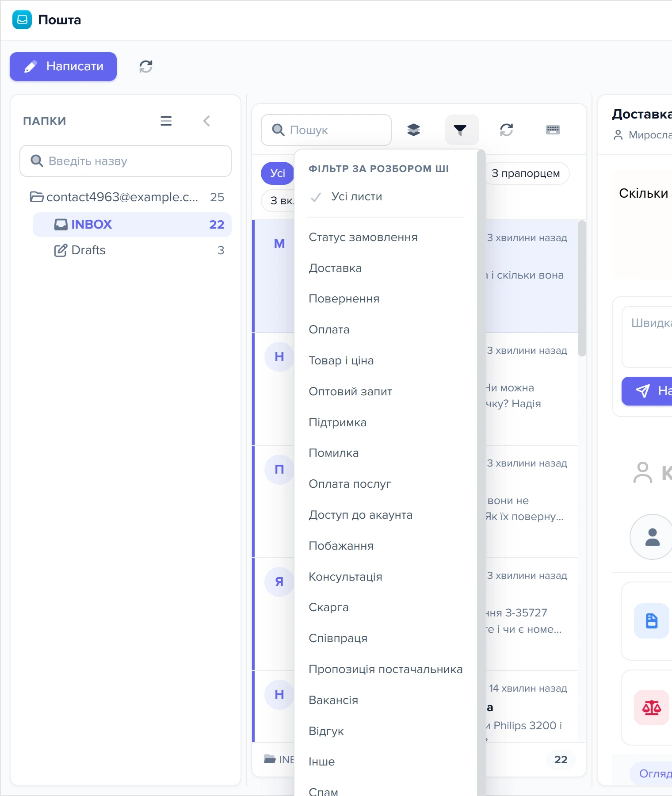
Task: Refresh mail using the icon beside Написати
Action: coord(146,66)
